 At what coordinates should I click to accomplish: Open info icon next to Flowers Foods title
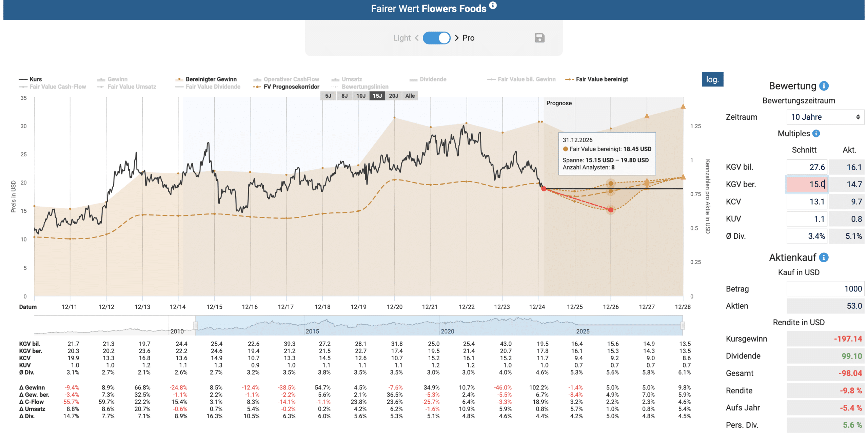point(493,5)
